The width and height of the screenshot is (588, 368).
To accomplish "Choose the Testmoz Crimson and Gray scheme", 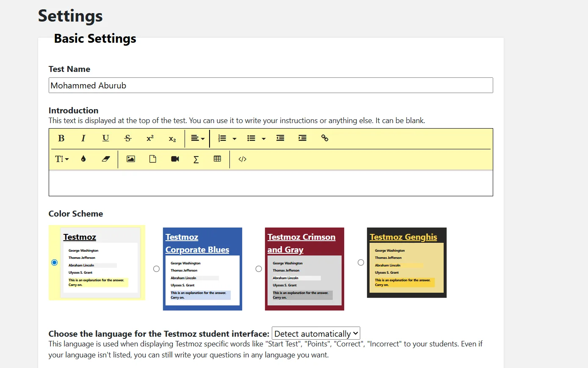I will tap(258, 269).
